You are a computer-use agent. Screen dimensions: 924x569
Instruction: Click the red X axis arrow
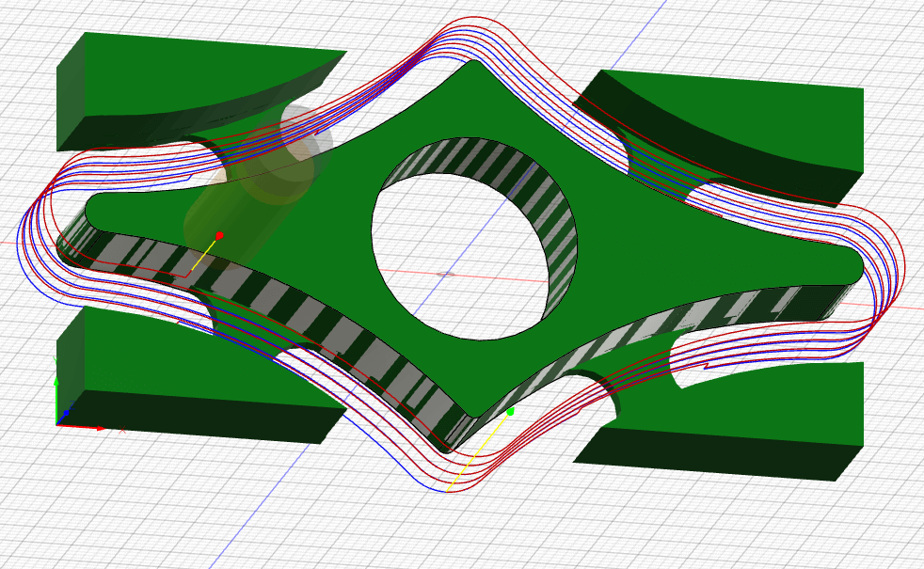coord(98,427)
